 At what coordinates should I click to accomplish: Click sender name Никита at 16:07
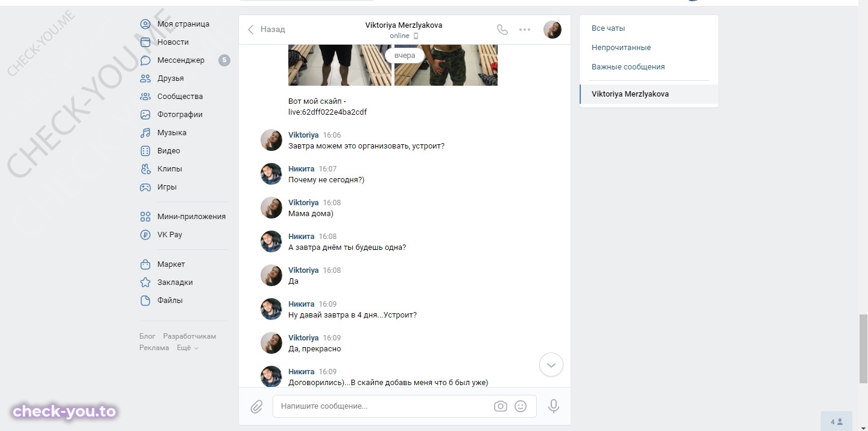302,169
